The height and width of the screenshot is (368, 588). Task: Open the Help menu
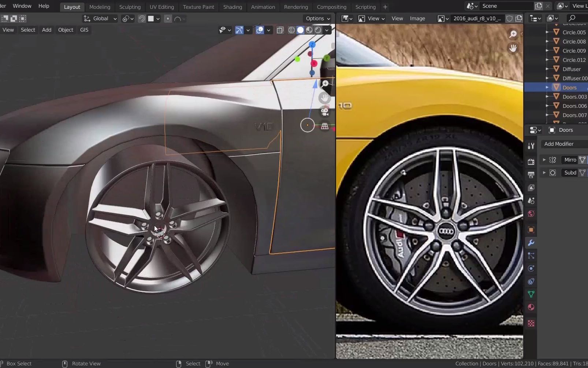(44, 6)
